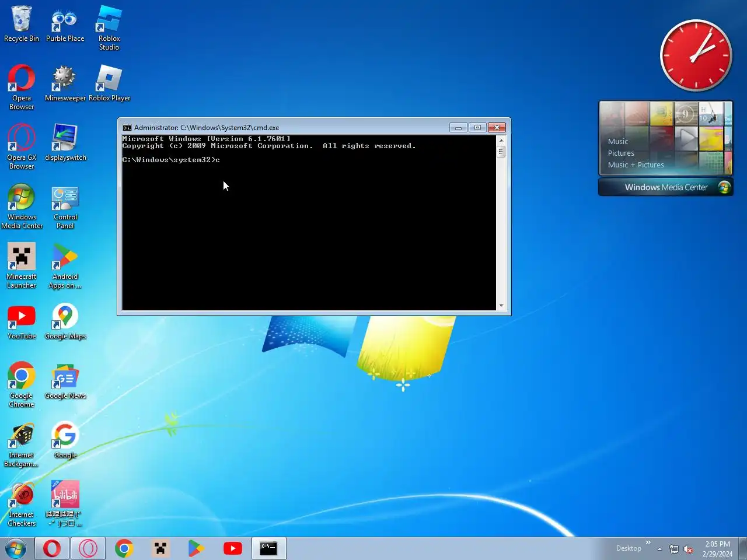Click the network tray icon
Screen dimensions: 747x560
[674, 549]
